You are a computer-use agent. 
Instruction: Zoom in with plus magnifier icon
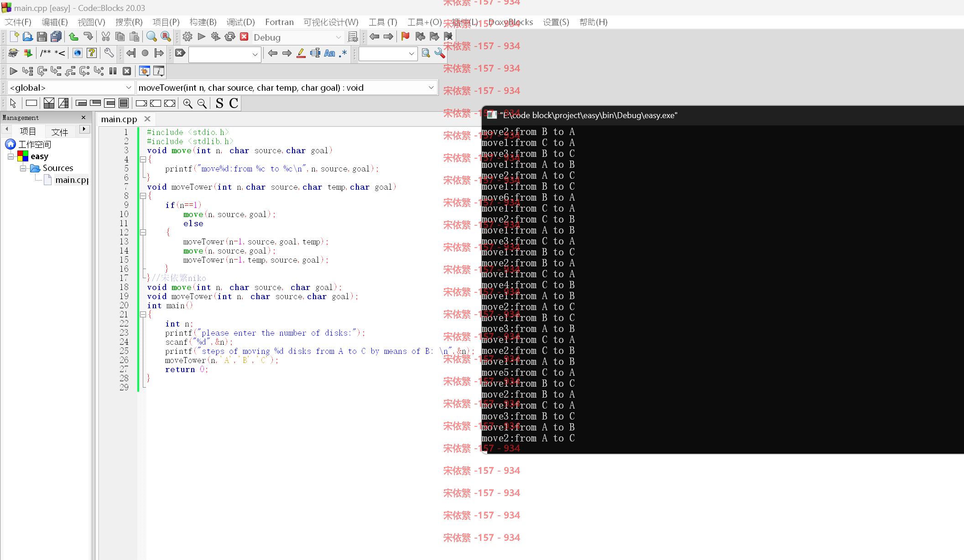pos(188,104)
